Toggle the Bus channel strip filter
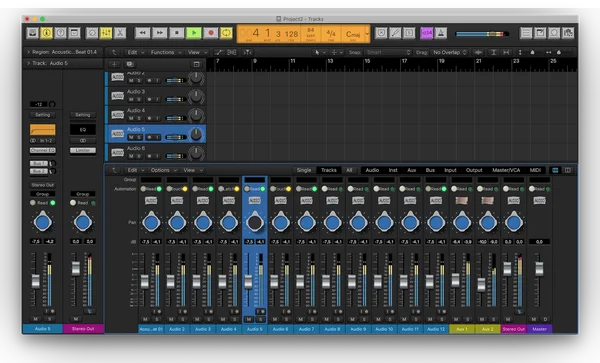The height and width of the screenshot is (363, 600). 430,170
